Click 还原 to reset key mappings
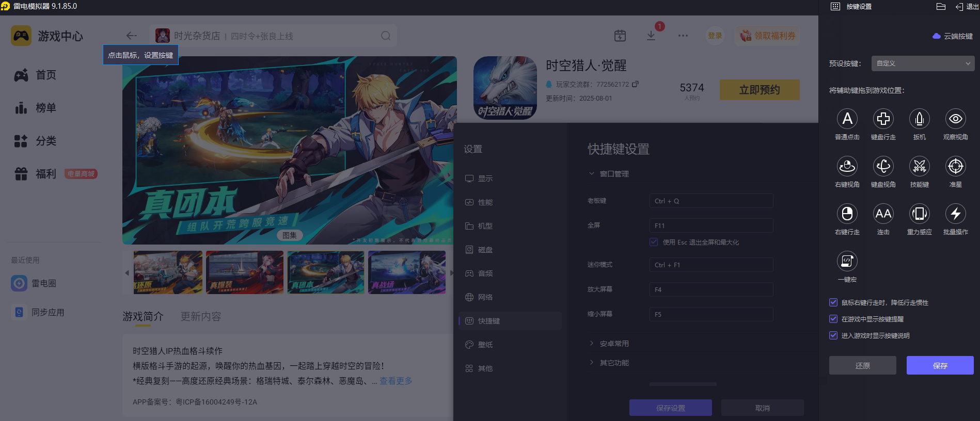980x421 pixels. (863, 365)
